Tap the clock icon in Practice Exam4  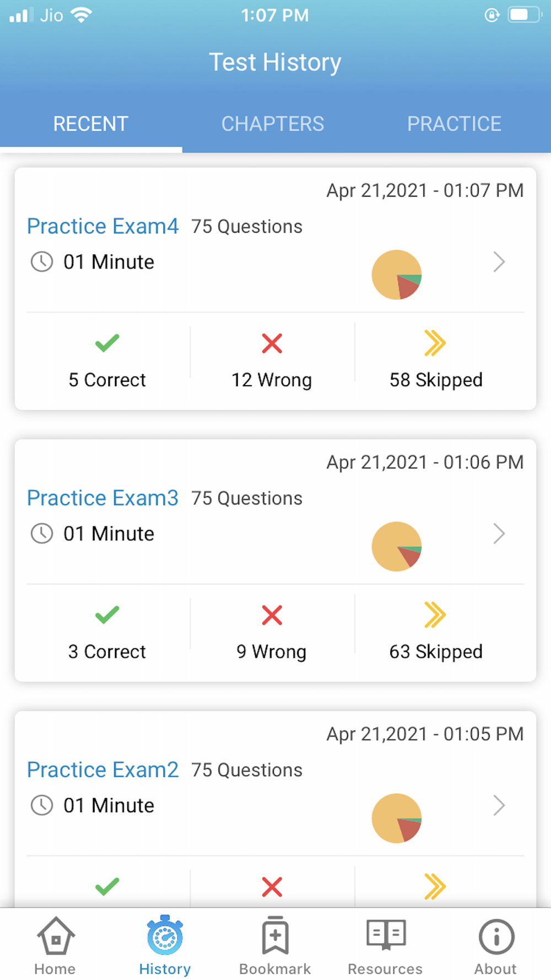point(42,262)
